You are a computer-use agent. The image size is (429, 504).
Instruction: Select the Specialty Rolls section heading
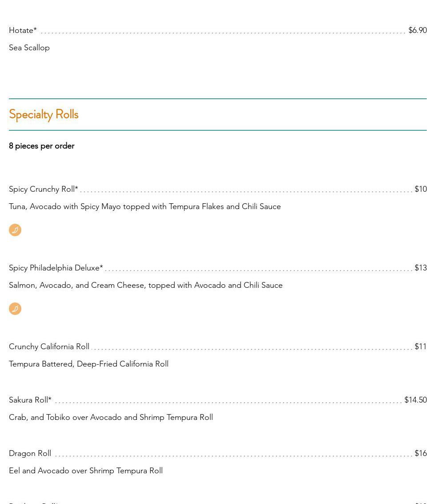[x=44, y=114]
